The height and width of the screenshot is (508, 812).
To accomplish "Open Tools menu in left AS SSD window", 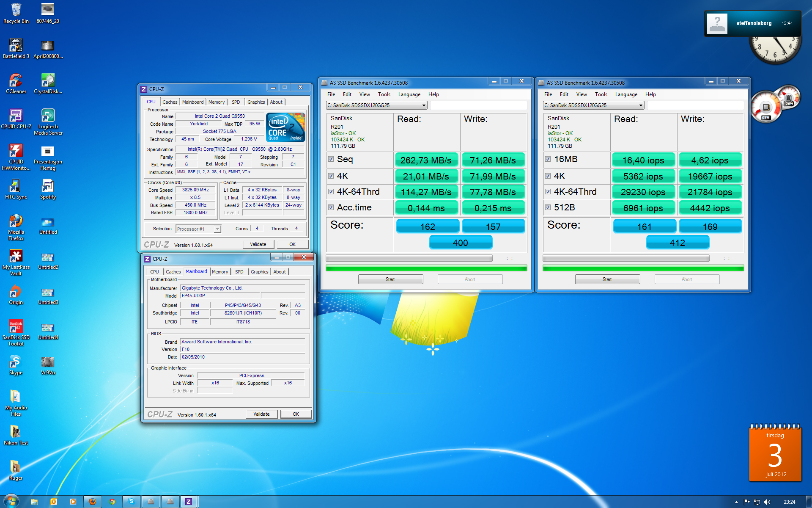I will point(384,94).
